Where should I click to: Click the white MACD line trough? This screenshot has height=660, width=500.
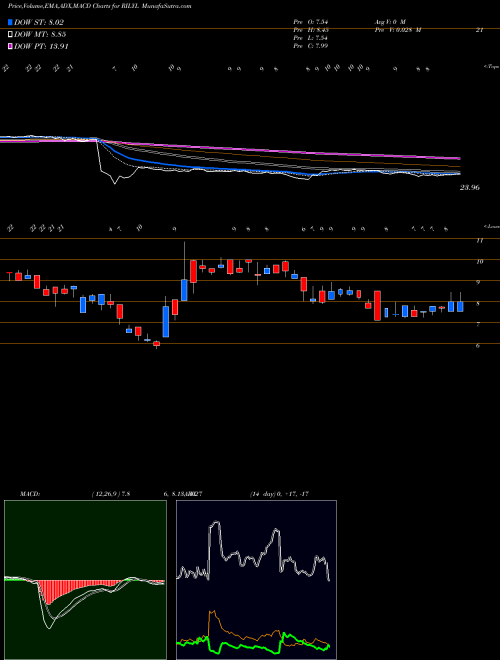(49, 627)
